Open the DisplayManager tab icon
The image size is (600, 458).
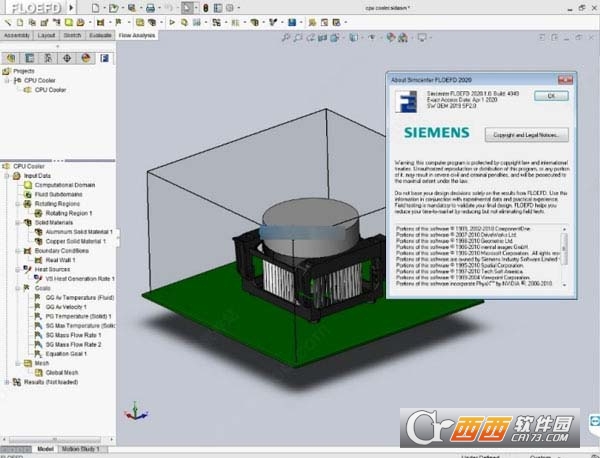(x=86, y=58)
